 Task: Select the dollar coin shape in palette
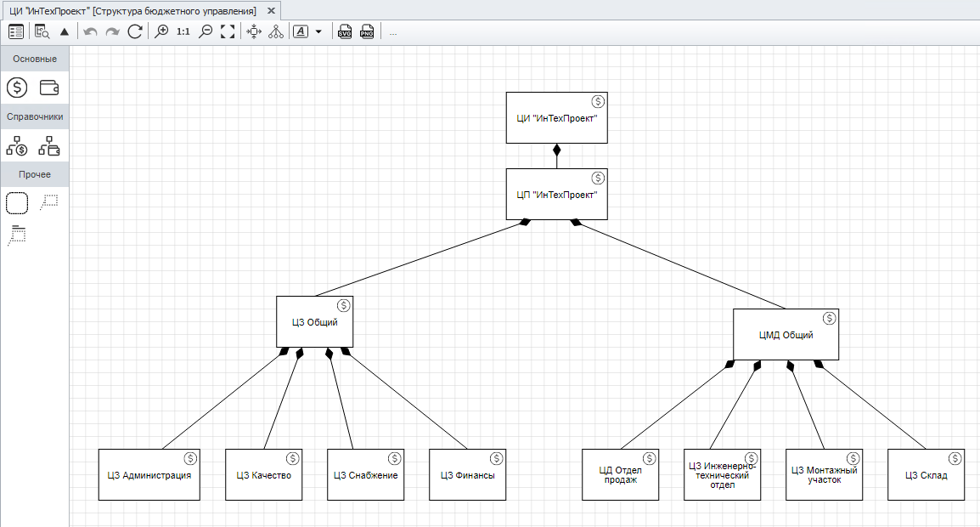17,88
